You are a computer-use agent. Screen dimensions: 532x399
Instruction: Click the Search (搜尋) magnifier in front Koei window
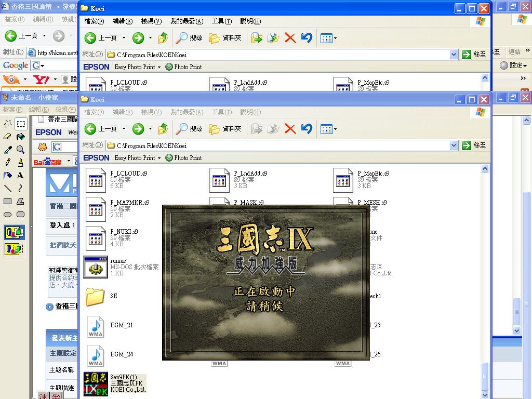pos(189,129)
